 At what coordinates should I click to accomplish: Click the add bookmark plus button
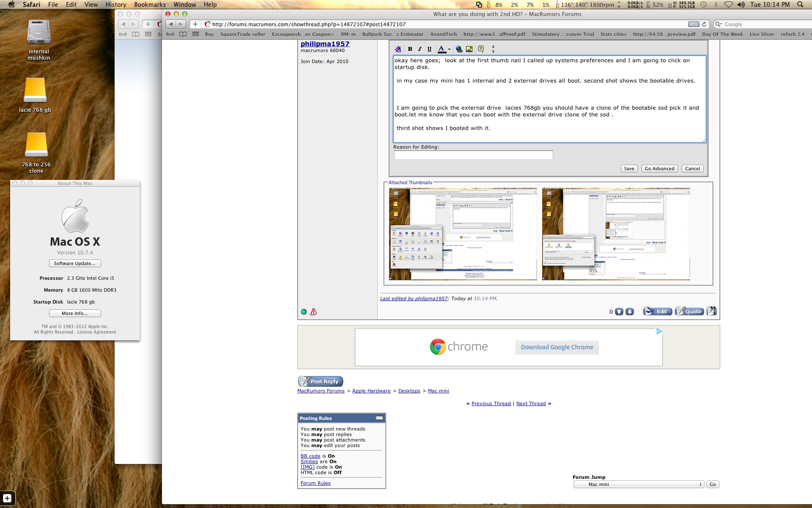pos(195,24)
